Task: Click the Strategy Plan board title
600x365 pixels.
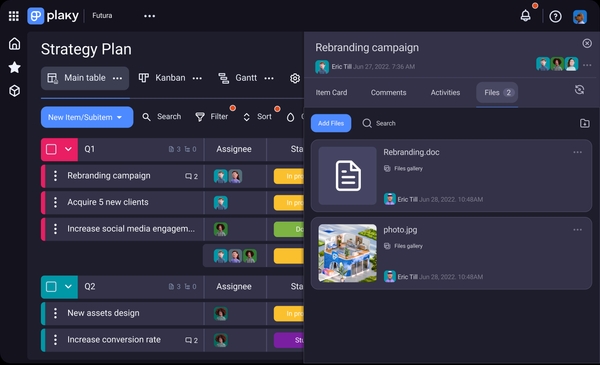Action: pos(86,49)
